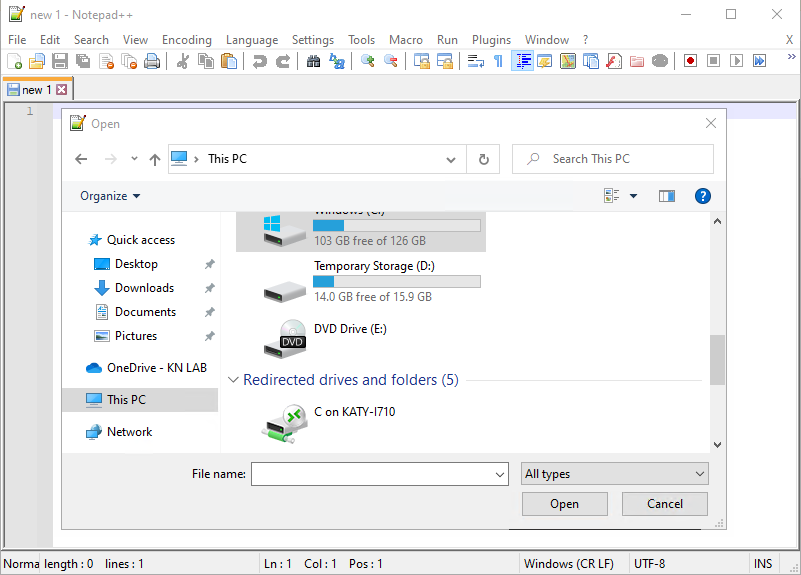
Task: Toggle Show indent guide icon
Action: (522, 61)
